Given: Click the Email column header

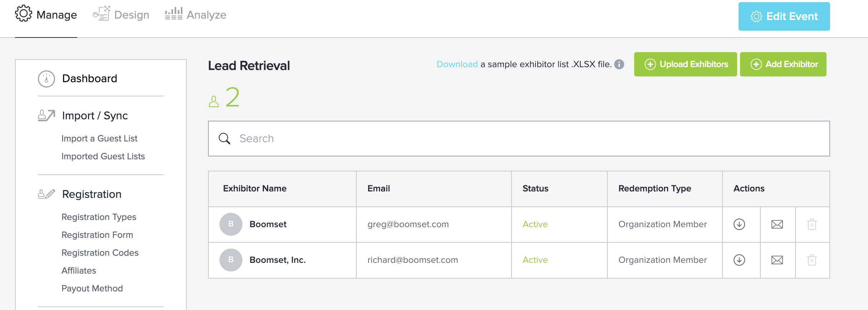Looking at the screenshot, I should click(379, 189).
